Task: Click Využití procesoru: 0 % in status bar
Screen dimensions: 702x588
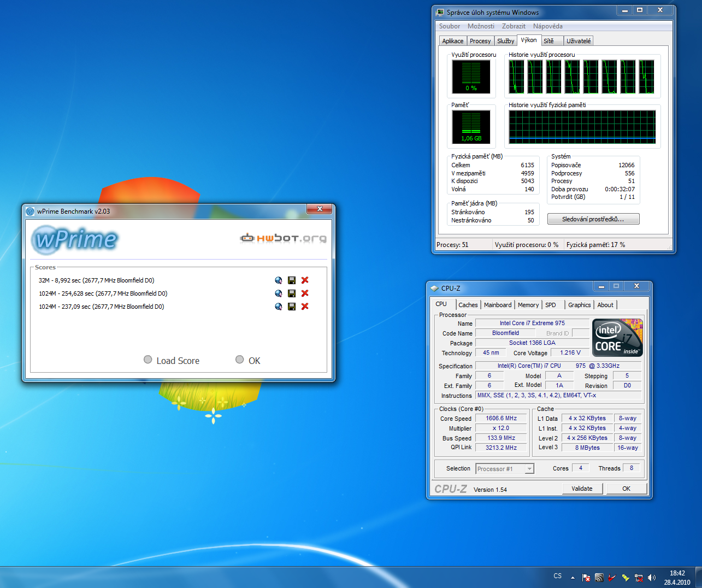Action: click(527, 245)
